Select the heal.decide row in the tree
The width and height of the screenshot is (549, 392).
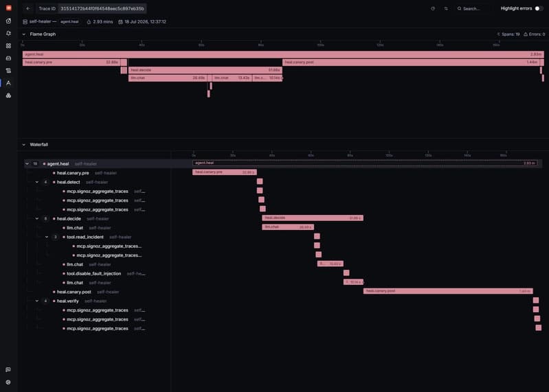click(98, 218)
